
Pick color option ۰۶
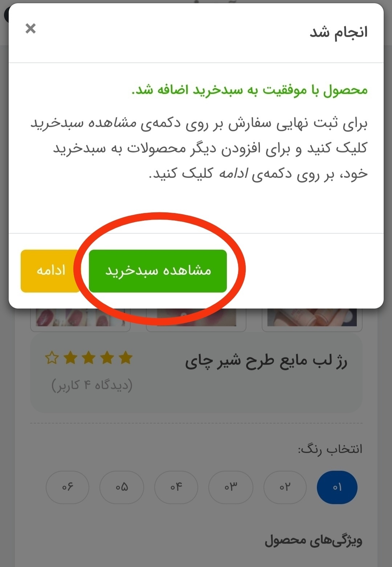point(68,487)
